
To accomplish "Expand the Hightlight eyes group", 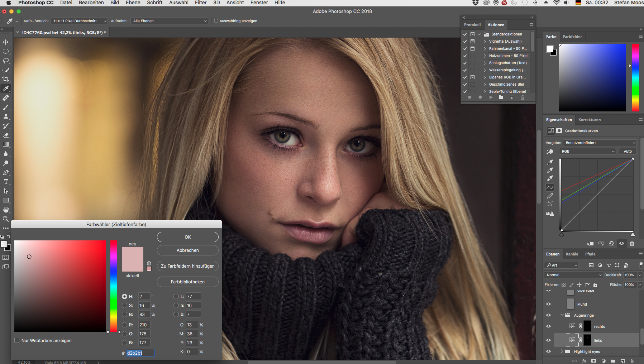I will point(562,351).
